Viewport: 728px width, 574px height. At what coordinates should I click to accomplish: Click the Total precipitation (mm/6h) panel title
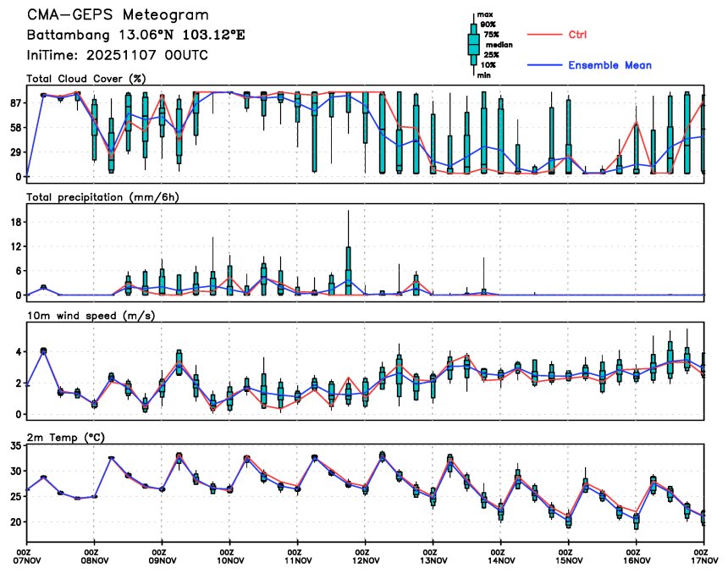point(102,197)
